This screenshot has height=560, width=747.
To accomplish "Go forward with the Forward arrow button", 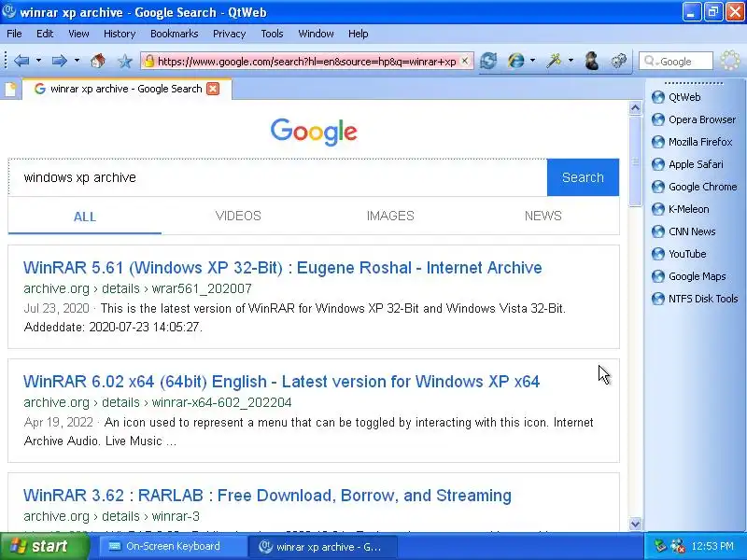I will [x=59, y=61].
